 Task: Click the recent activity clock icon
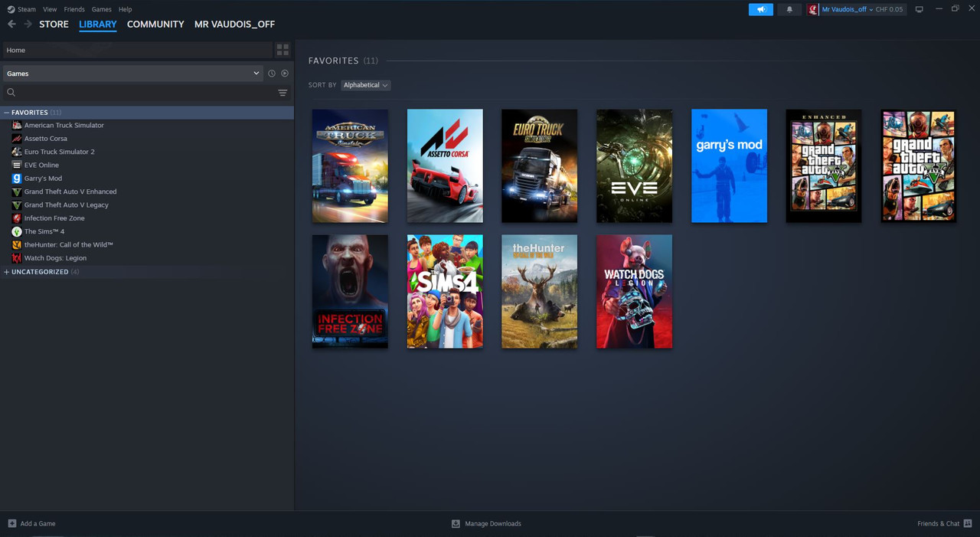coord(271,74)
